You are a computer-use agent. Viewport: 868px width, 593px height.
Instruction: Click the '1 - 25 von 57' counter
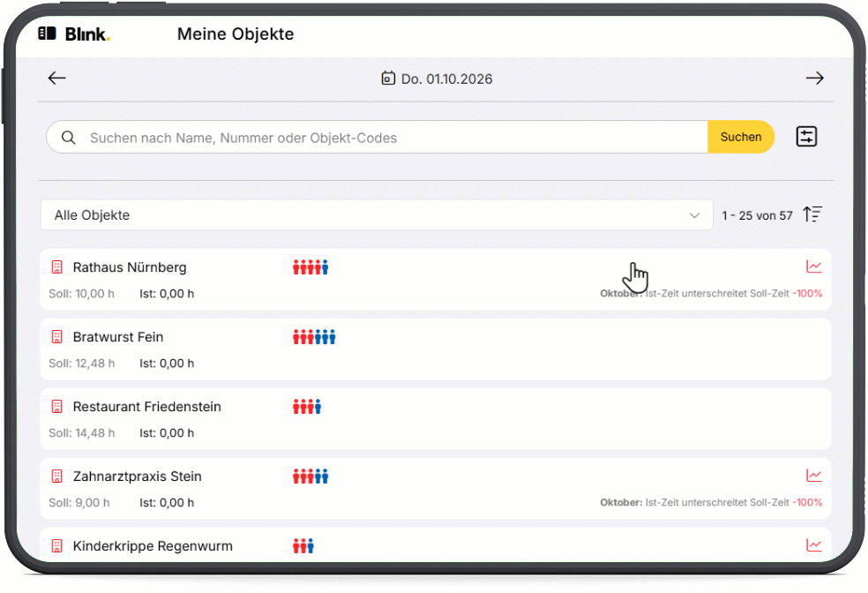[x=757, y=215]
